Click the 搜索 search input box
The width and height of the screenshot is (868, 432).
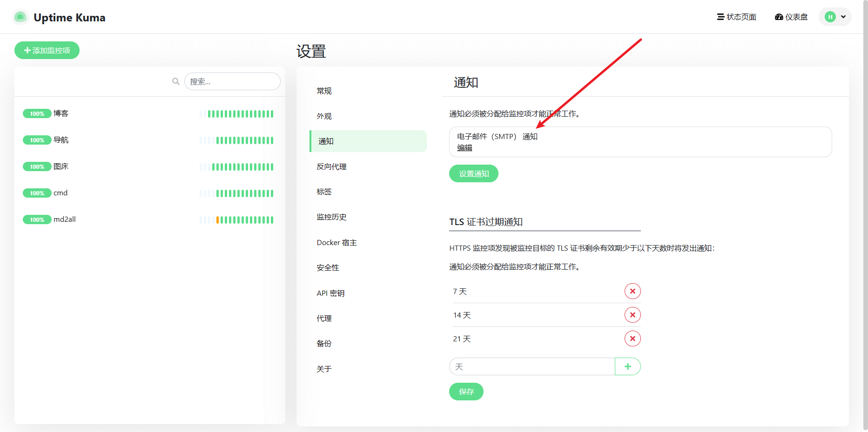point(232,81)
